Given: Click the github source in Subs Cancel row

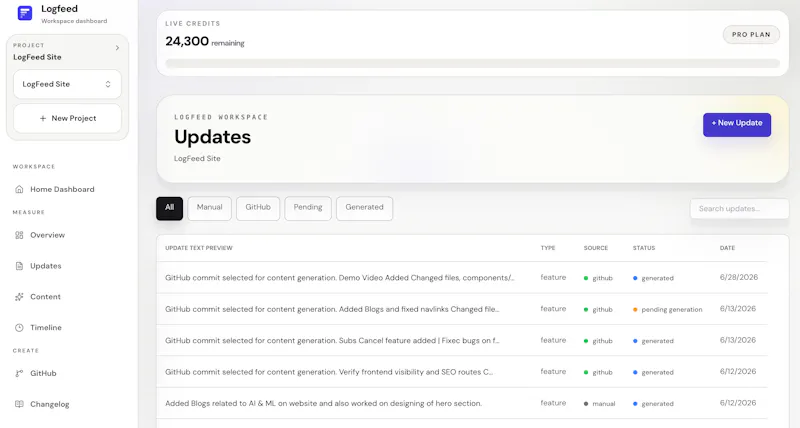Looking at the screenshot, I should coord(598,341).
